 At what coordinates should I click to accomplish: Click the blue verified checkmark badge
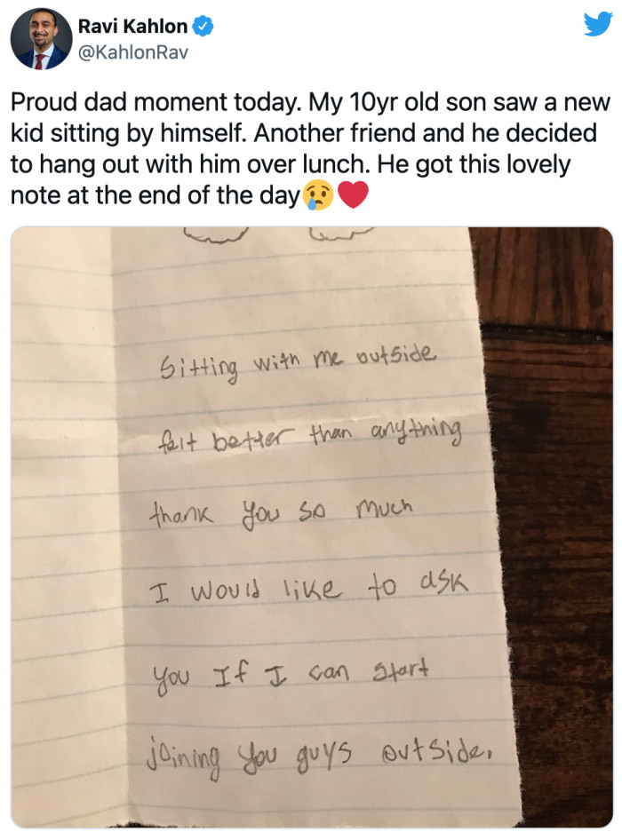click(x=203, y=27)
